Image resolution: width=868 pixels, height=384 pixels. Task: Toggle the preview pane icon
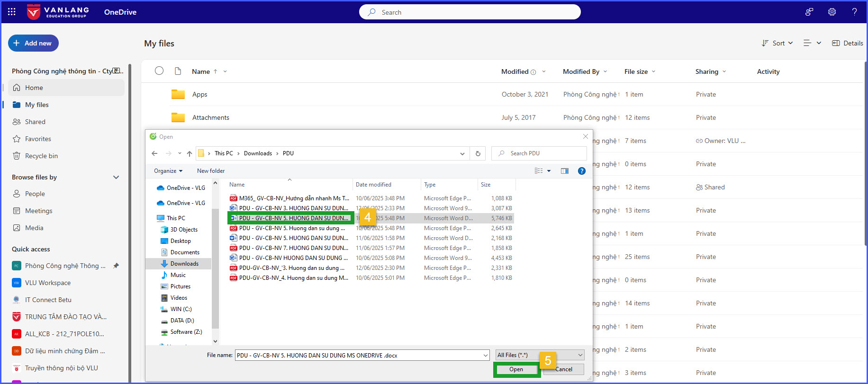pyautogui.click(x=565, y=171)
